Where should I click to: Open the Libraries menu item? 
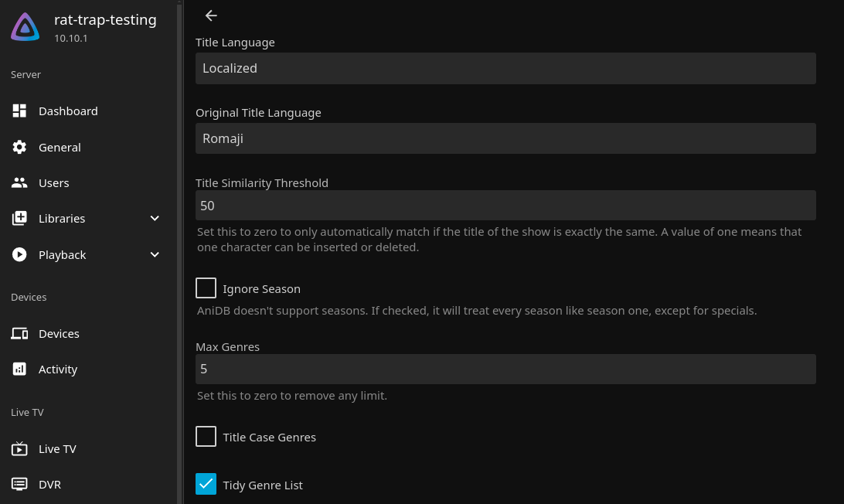click(x=62, y=219)
